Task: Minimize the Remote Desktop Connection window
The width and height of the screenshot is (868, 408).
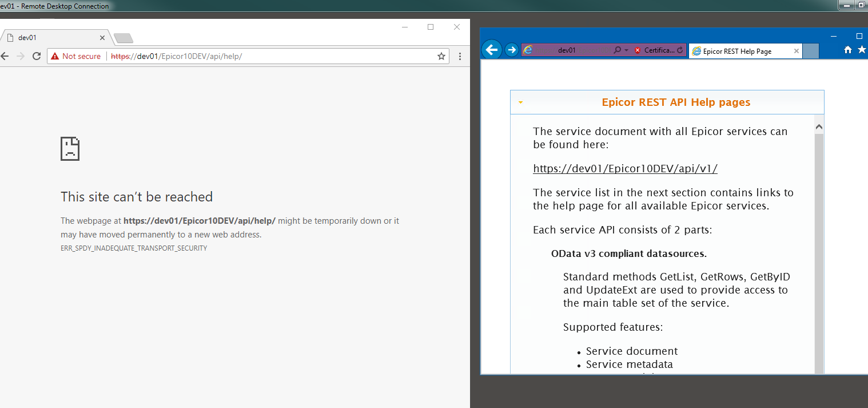Action: (847, 5)
